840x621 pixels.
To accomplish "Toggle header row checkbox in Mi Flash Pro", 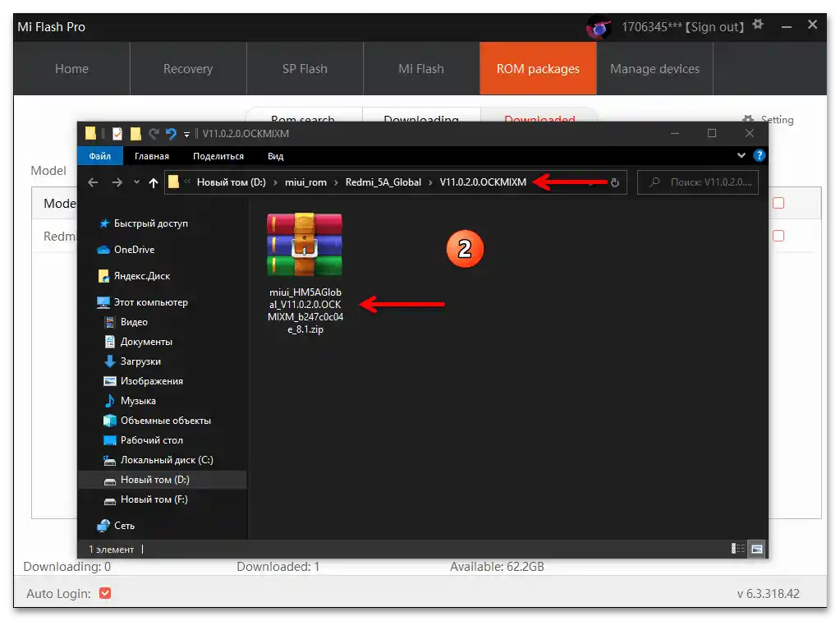I will [x=778, y=203].
